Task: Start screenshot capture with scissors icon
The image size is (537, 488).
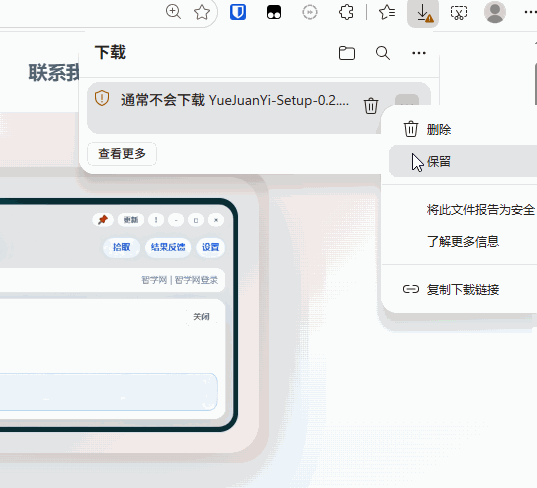Action: coord(459,13)
